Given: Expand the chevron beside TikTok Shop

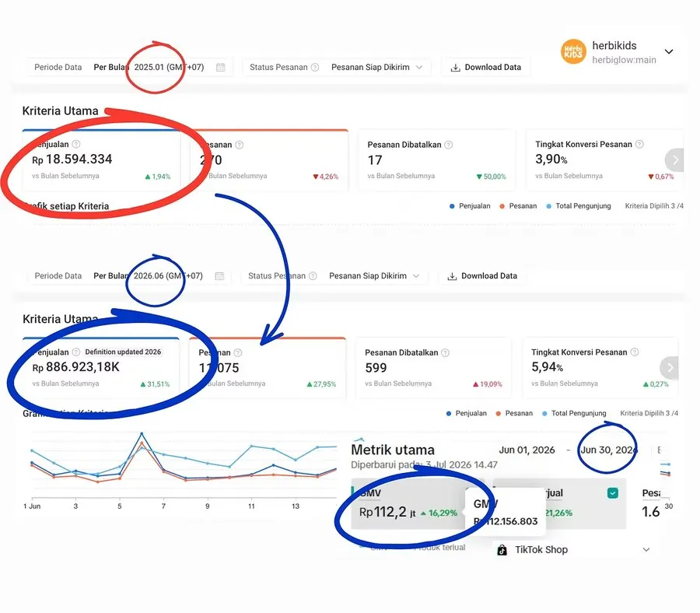Looking at the screenshot, I should pyautogui.click(x=646, y=550).
